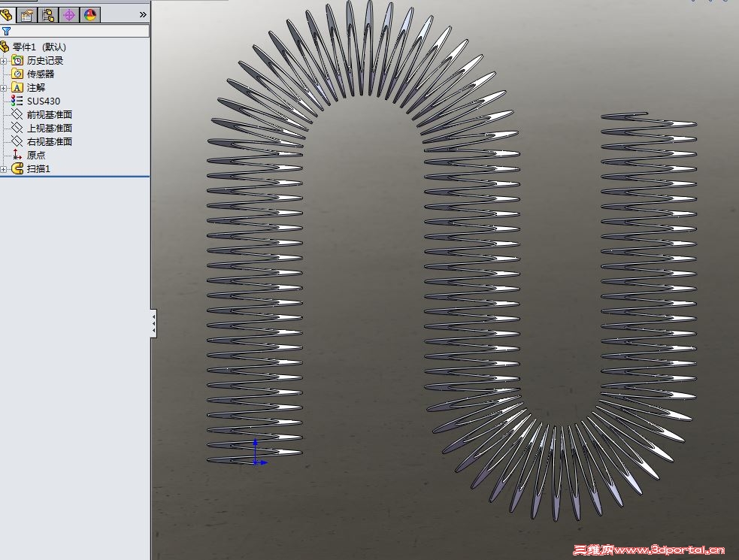The width and height of the screenshot is (739, 560).
Task: Switch to the ConfigurationManager tab
Action: 48,15
